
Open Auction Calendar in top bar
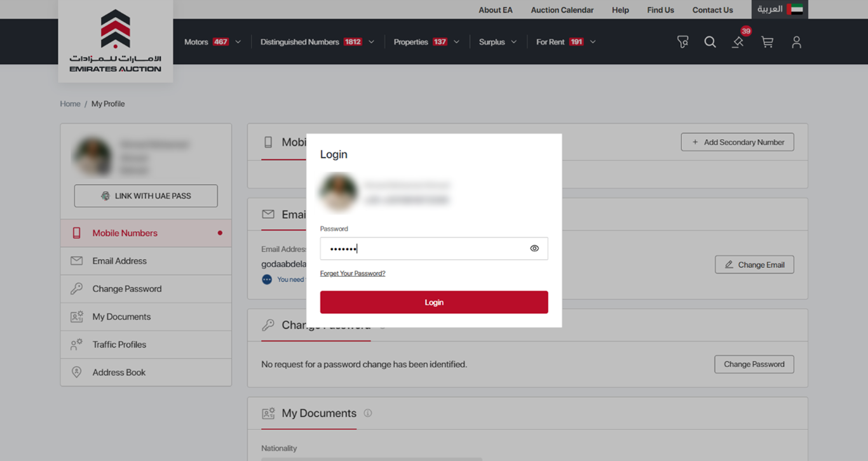coord(562,10)
